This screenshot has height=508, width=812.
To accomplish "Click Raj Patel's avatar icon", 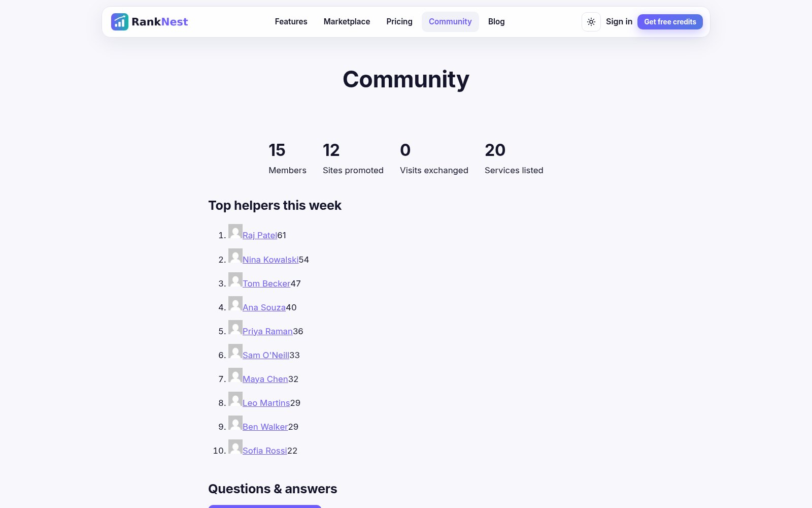I will click(235, 232).
